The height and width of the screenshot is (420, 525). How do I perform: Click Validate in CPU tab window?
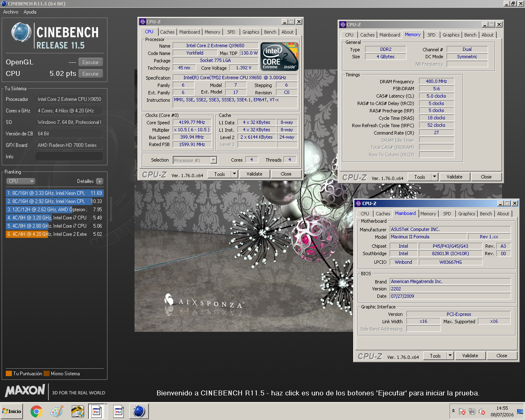[254, 174]
